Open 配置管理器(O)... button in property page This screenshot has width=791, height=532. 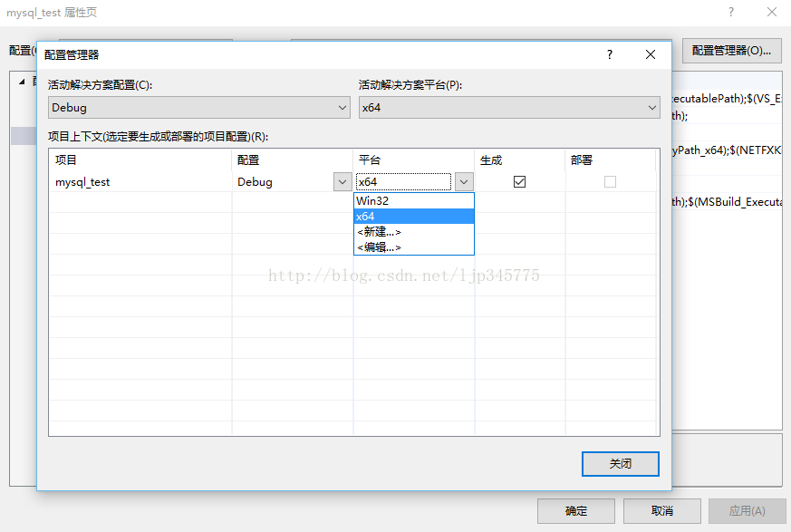(731, 51)
